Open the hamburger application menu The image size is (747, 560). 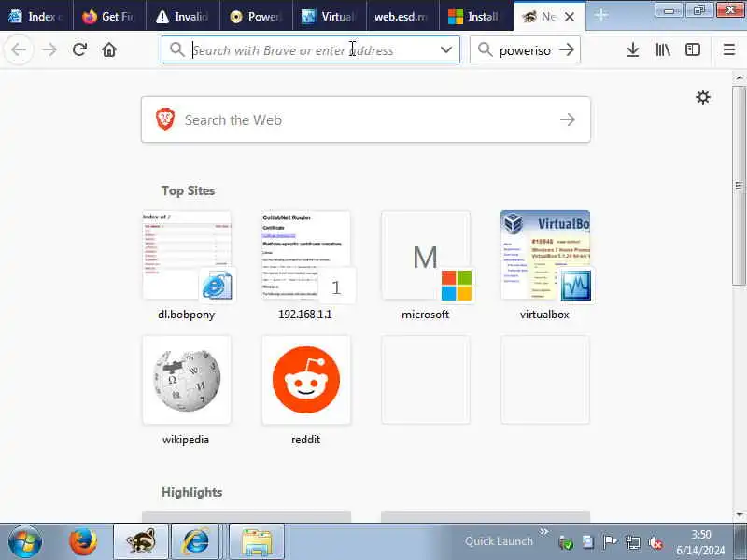729,49
